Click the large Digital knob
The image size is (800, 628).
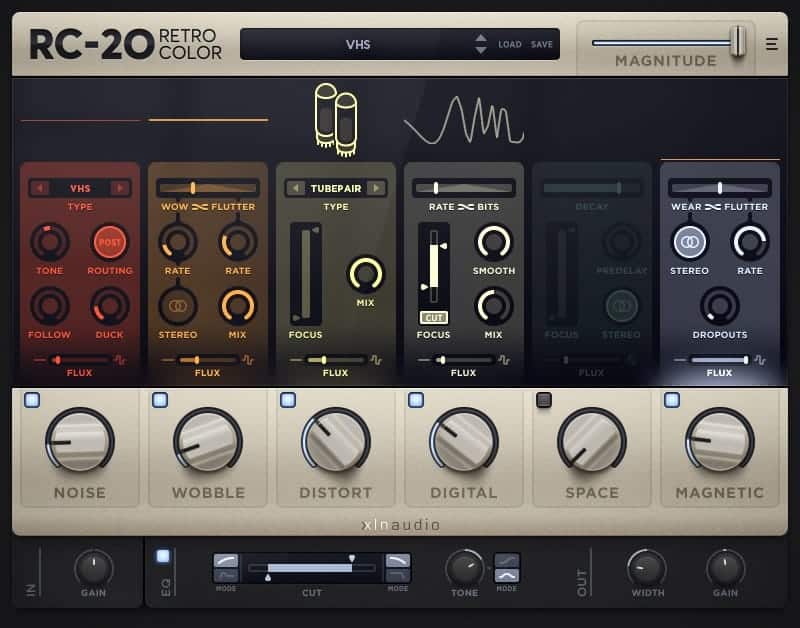point(464,441)
